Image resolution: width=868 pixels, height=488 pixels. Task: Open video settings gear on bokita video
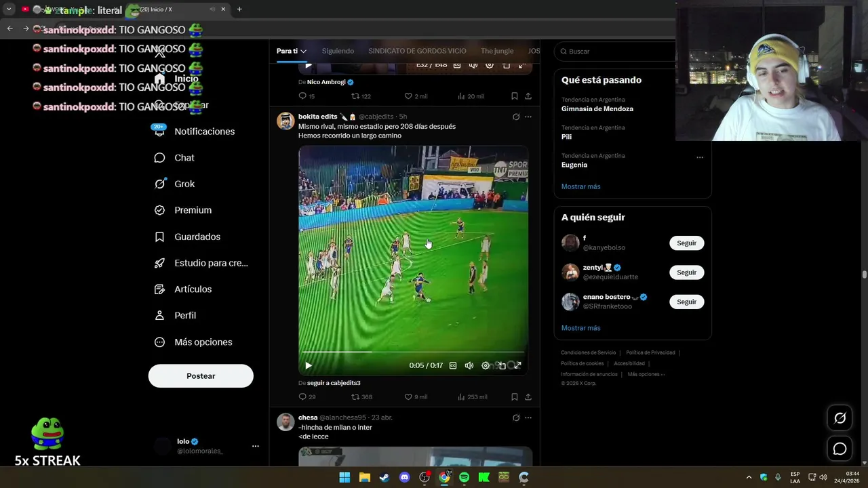[486, 365]
